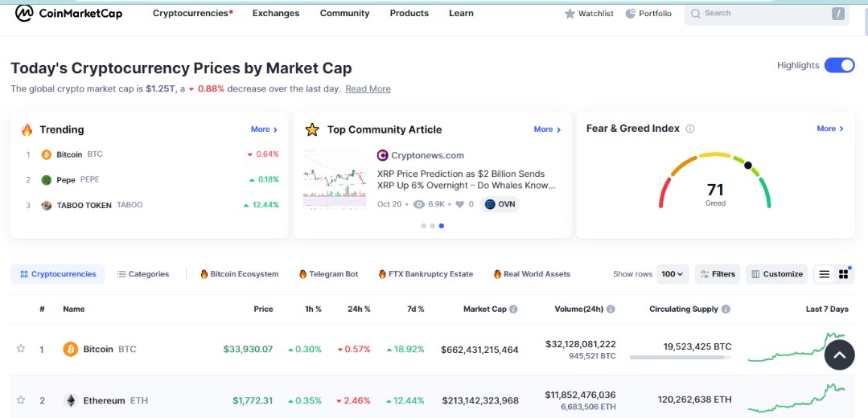The height and width of the screenshot is (418, 868).
Task: Open the Watchlist star icon
Action: [x=570, y=14]
